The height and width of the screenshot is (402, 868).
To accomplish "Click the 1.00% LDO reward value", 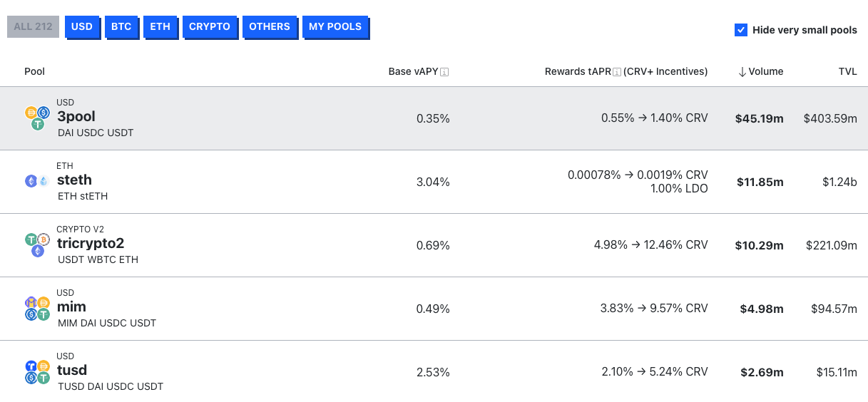I will (680, 188).
